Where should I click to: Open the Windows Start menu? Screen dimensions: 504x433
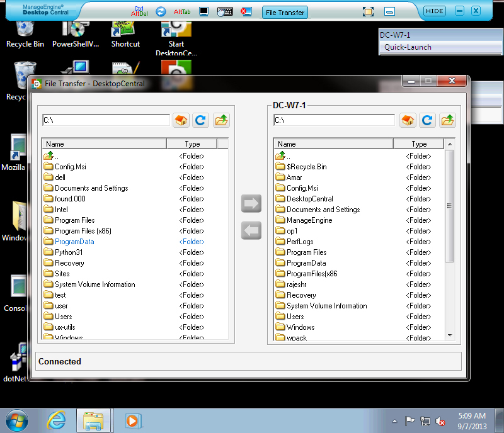[x=17, y=420]
